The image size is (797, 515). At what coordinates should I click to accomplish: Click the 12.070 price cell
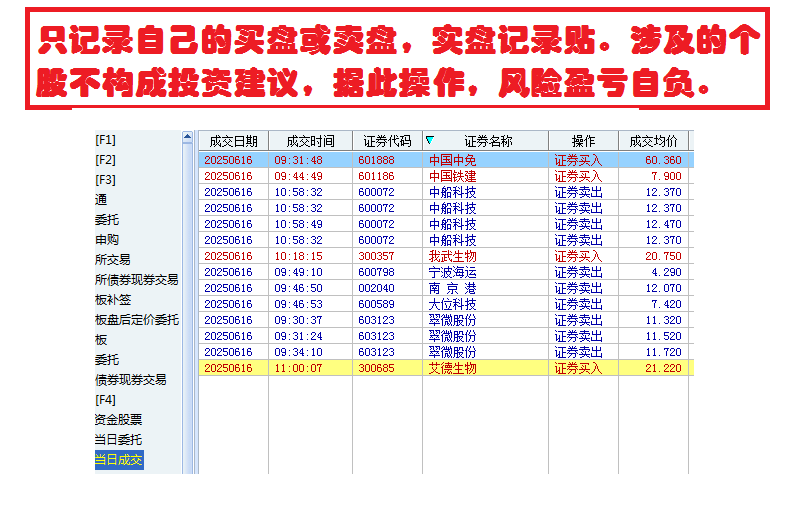click(x=663, y=288)
